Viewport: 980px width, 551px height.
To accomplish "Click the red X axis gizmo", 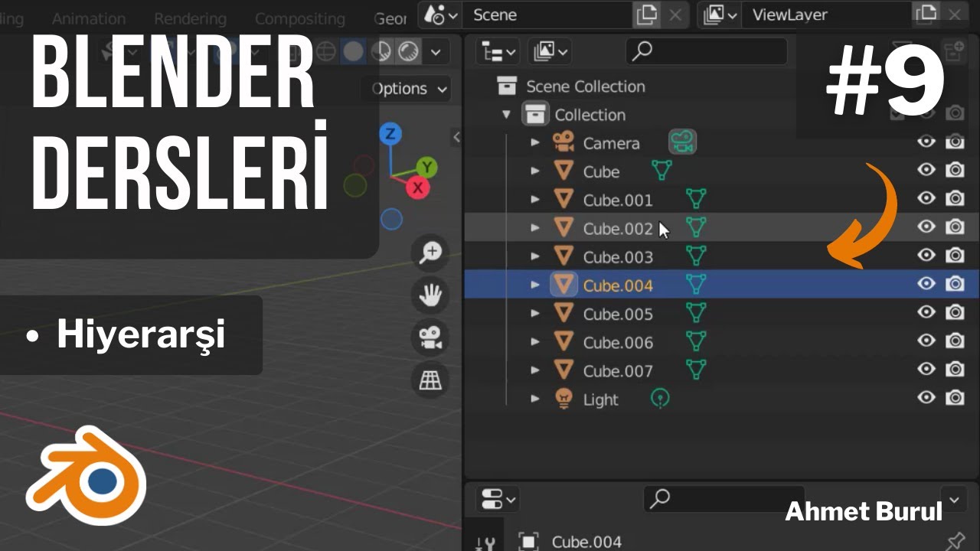I will [x=417, y=187].
